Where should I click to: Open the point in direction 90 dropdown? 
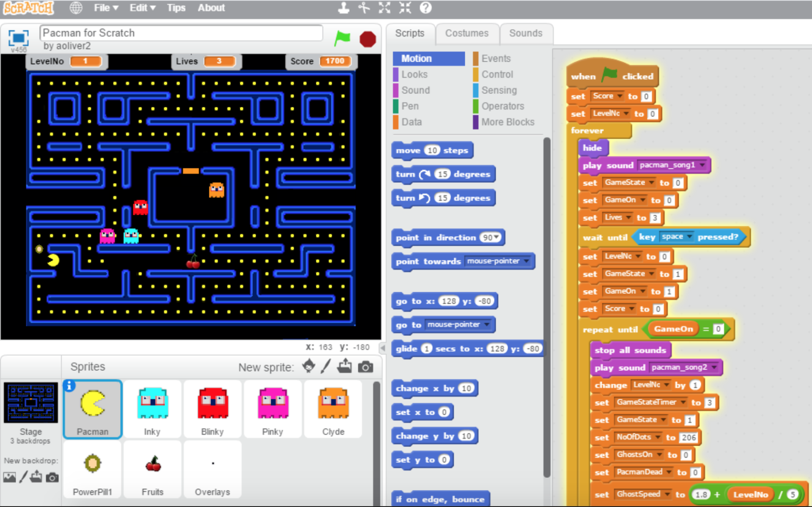point(497,238)
